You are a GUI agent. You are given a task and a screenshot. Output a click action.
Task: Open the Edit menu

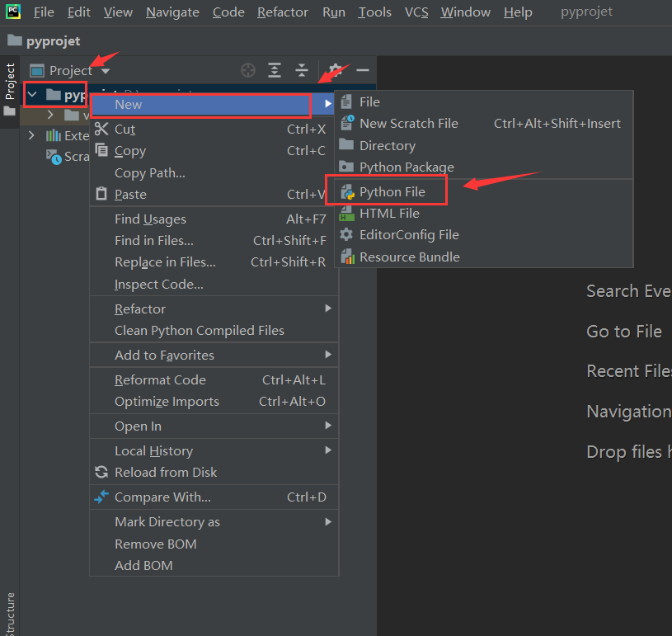[79, 12]
